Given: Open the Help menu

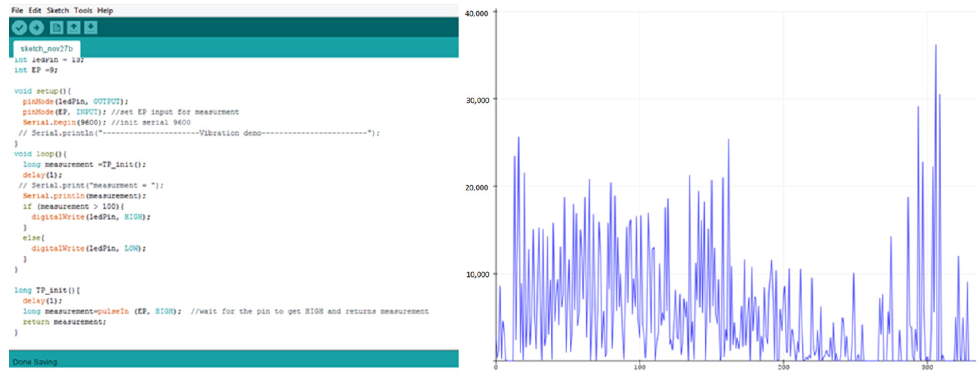Looking at the screenshot, I should click(105, 10).
